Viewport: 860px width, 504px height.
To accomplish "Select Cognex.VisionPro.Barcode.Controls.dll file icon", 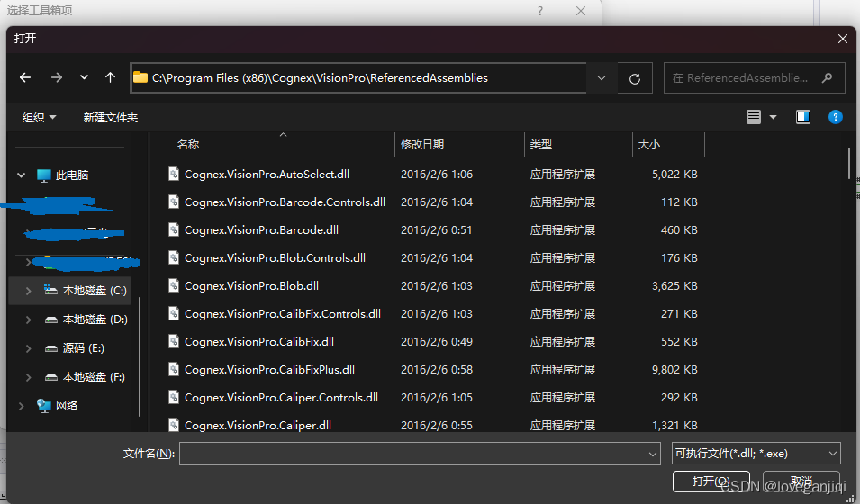I will click(x=173, y=202).
